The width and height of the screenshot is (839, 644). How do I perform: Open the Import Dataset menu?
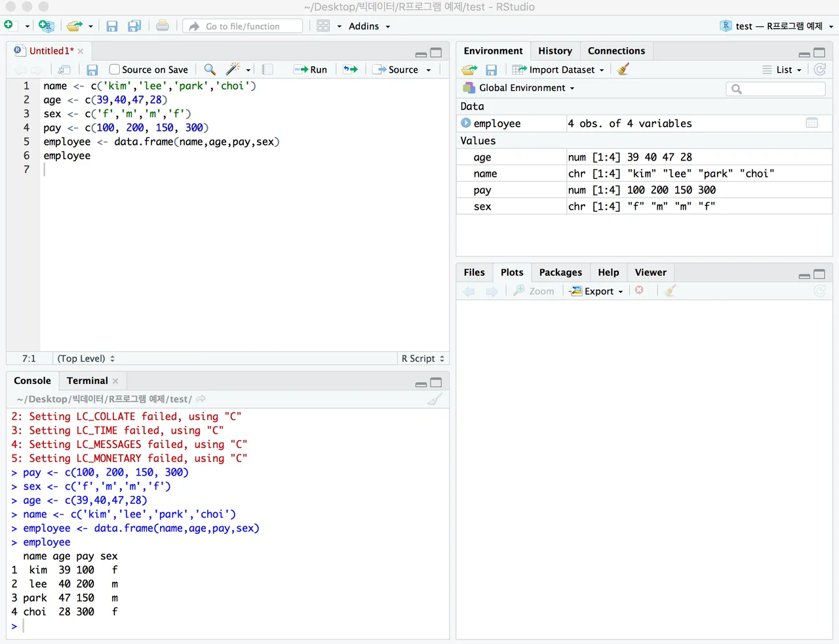pos(558,69)
